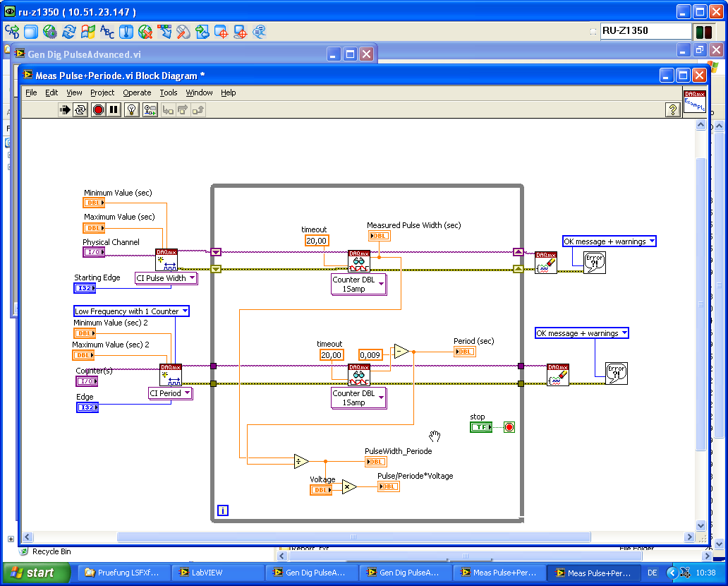Open upper Counter DBL 1Samp selector

coord(358,284)
